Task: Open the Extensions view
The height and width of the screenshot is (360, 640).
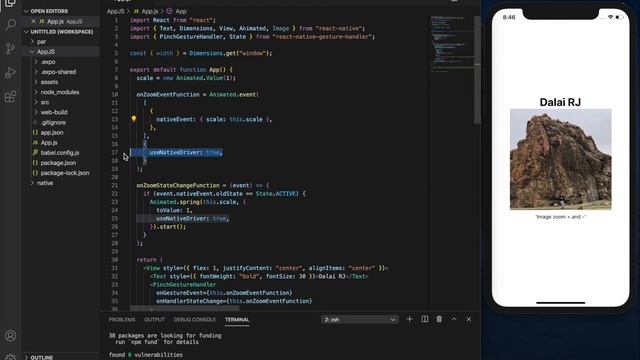Action: point(11,97)
